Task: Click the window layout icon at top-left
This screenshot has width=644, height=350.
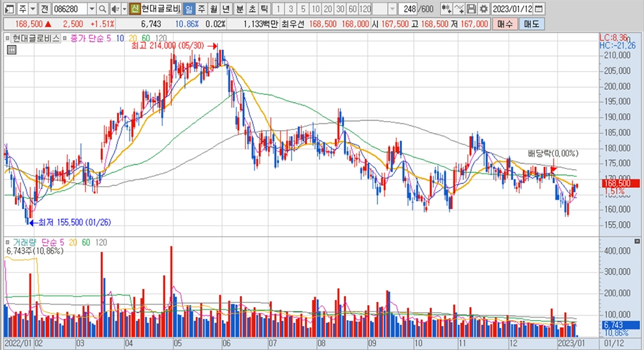Action: [x=7, y=8]
